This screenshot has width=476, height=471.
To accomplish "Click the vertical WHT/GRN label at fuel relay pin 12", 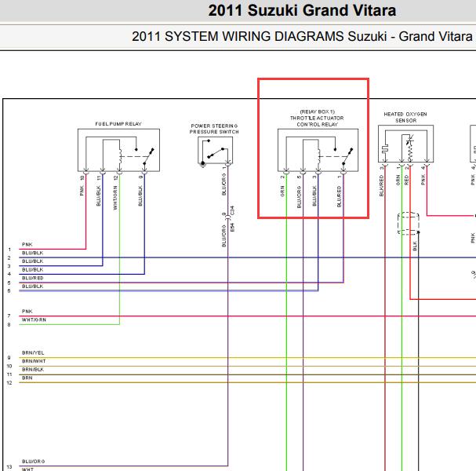I will tap(115, 198).
